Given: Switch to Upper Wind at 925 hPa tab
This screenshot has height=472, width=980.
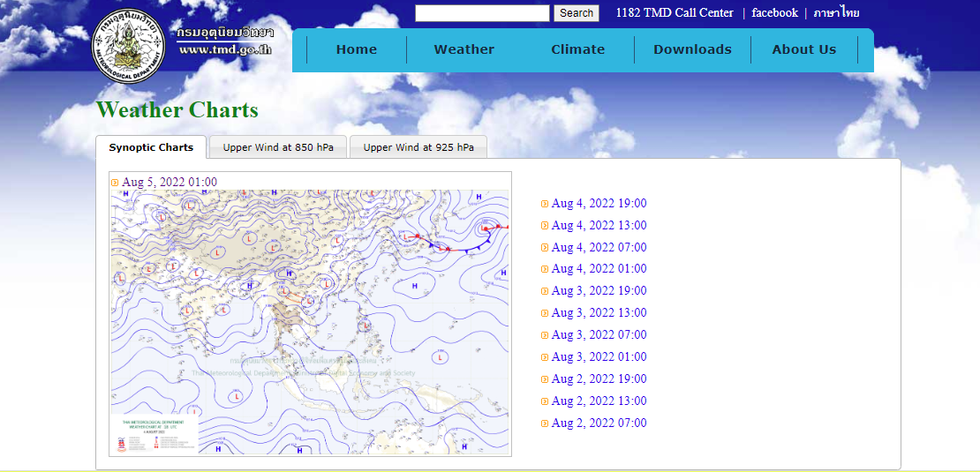Looking at the screenshot, I should pos(418,148).
